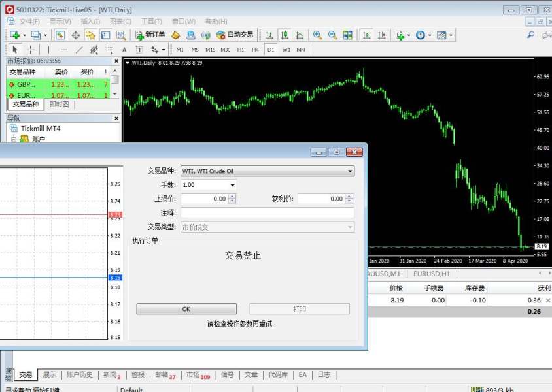Toggle the Terminal panel icon
Viewport: 552px width, 392px height.
pyautogui.click(x=105, y=35)
